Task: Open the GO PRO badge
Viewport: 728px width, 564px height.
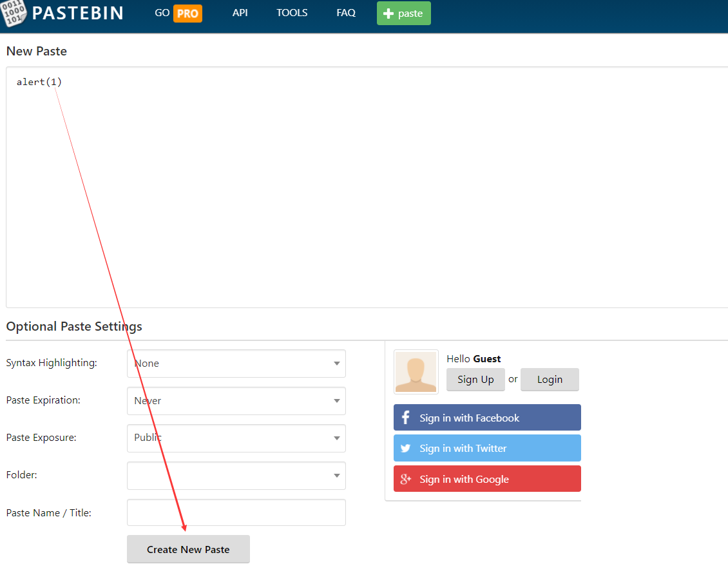Action: pyautogui.click(x=187, y=14)
